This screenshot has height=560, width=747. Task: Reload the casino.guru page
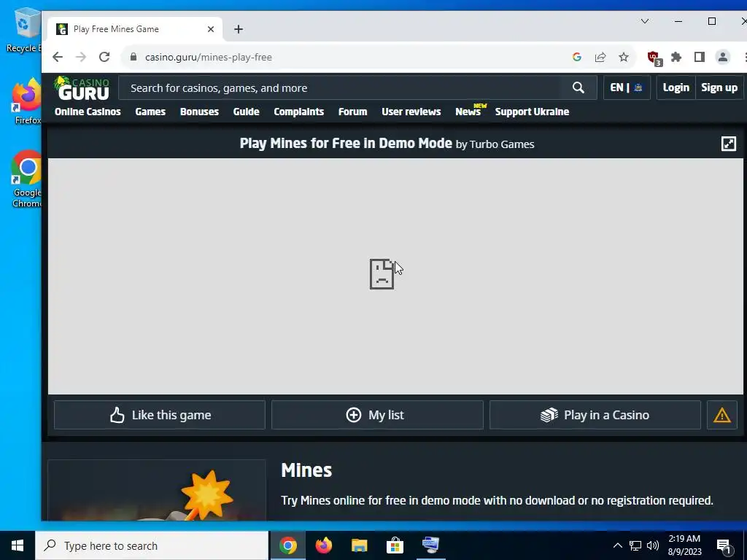click(104, 57)
